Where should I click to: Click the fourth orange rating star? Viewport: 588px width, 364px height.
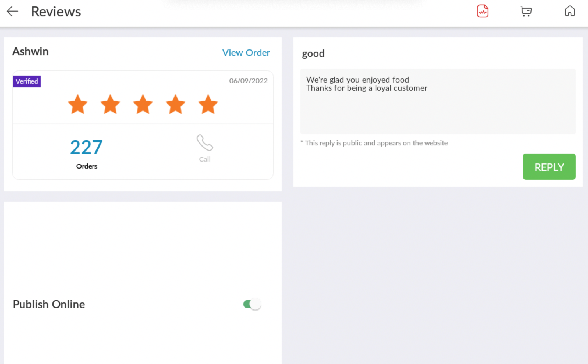176,104
